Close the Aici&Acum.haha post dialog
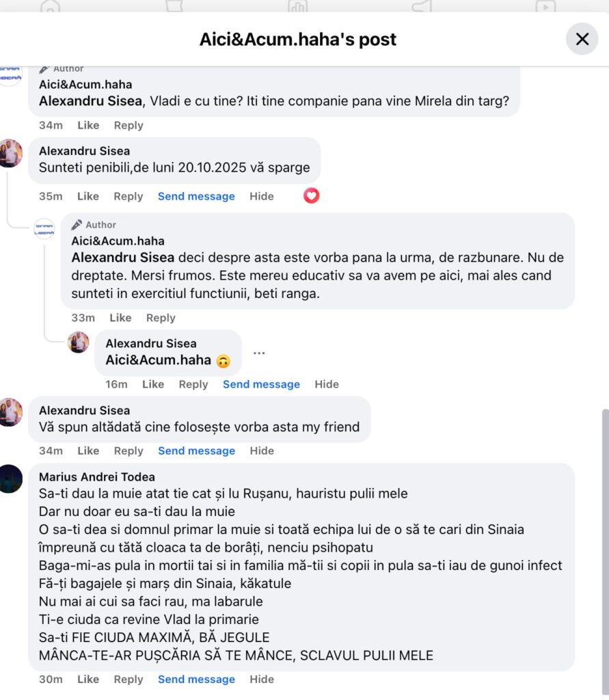 (582, 39)
